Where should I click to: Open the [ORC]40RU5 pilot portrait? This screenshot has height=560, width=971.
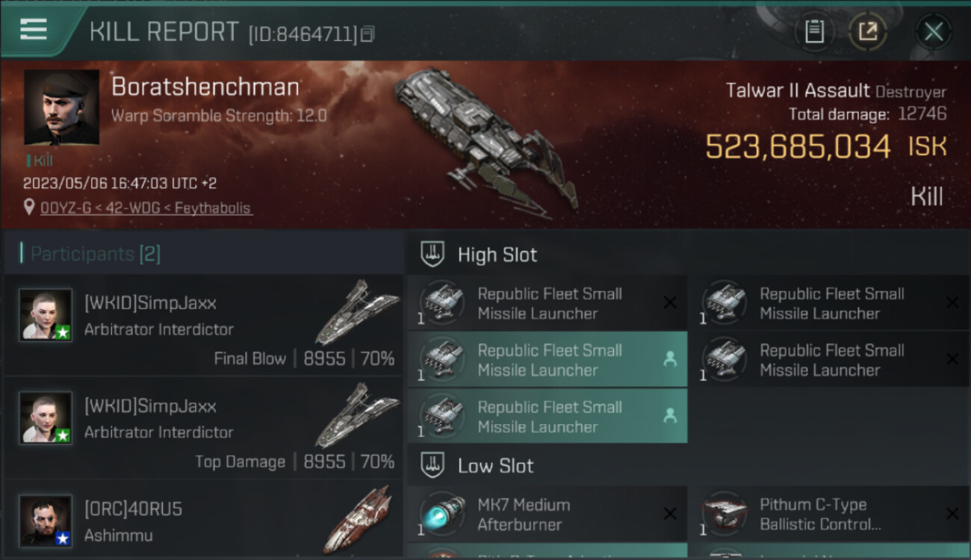46,520
